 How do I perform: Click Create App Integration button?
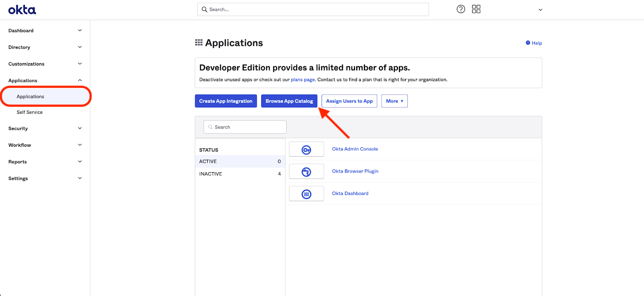click(226, 101)
